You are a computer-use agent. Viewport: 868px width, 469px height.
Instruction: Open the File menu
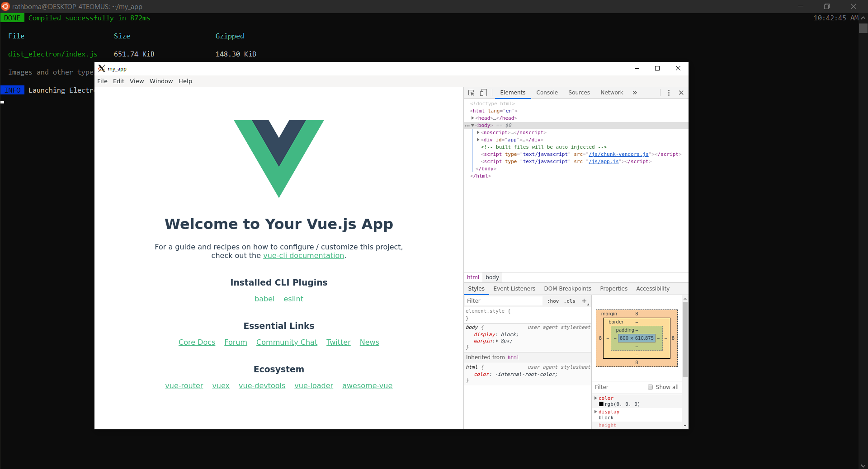[102, 81]
